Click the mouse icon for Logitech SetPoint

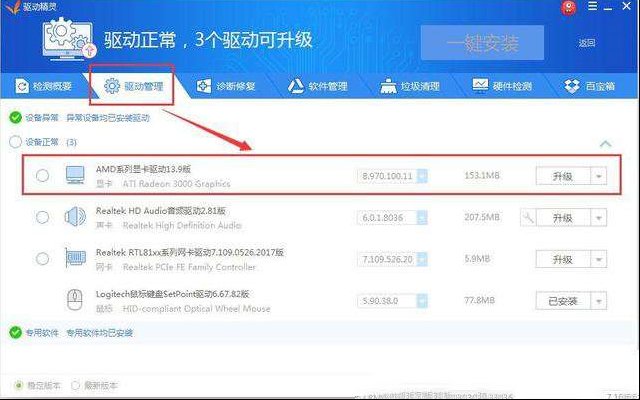[x=75, y=300]
